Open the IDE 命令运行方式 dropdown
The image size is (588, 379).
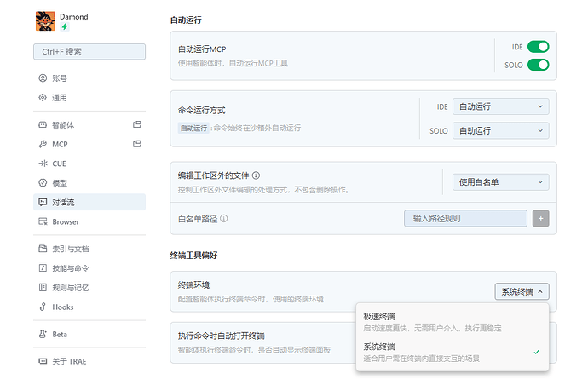point(500,106)
